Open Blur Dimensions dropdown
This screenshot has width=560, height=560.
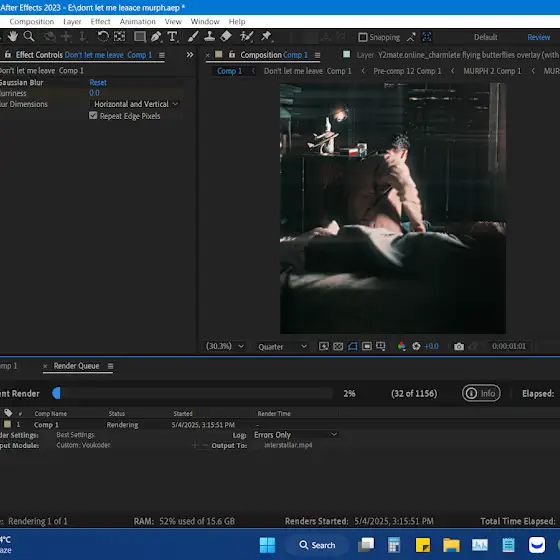click(x=135, y=104)
